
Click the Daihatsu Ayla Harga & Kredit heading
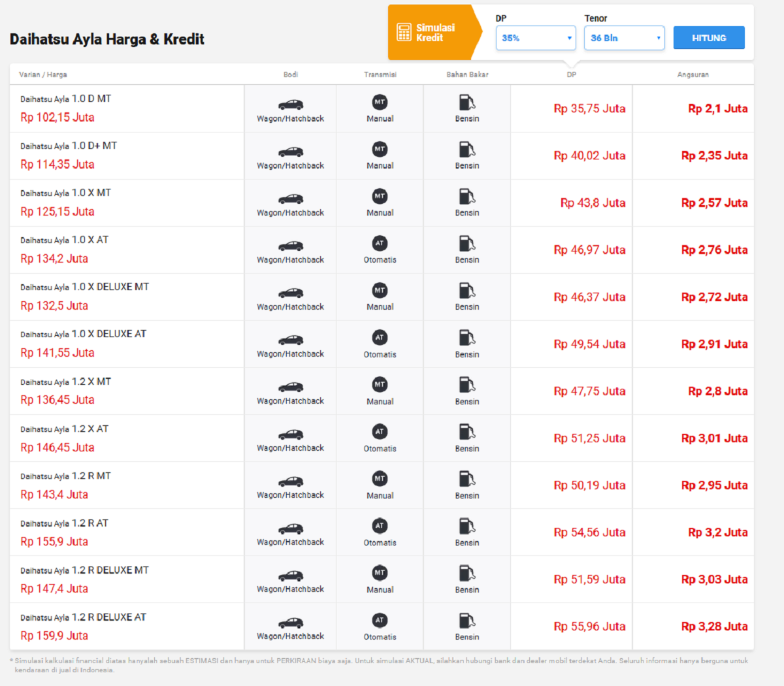(x=107, y=39)
